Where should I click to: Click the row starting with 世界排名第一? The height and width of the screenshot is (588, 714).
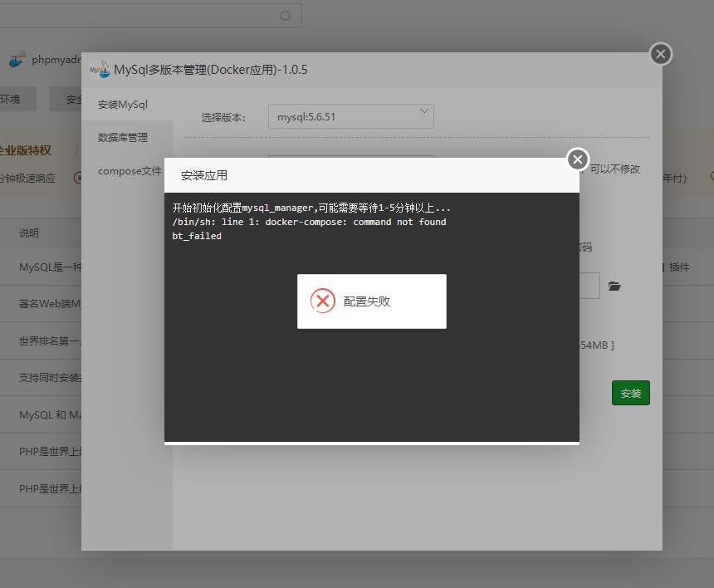point(41,341)
